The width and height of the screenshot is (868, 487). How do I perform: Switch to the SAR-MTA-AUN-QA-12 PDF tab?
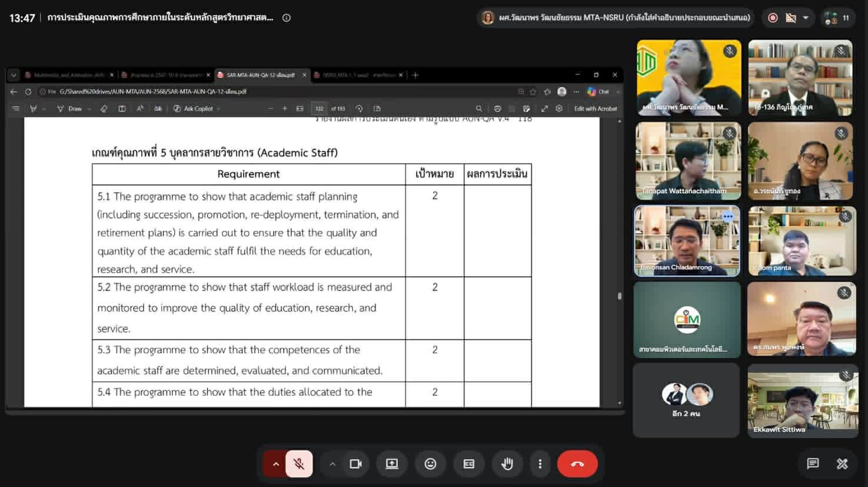[261, 75]
